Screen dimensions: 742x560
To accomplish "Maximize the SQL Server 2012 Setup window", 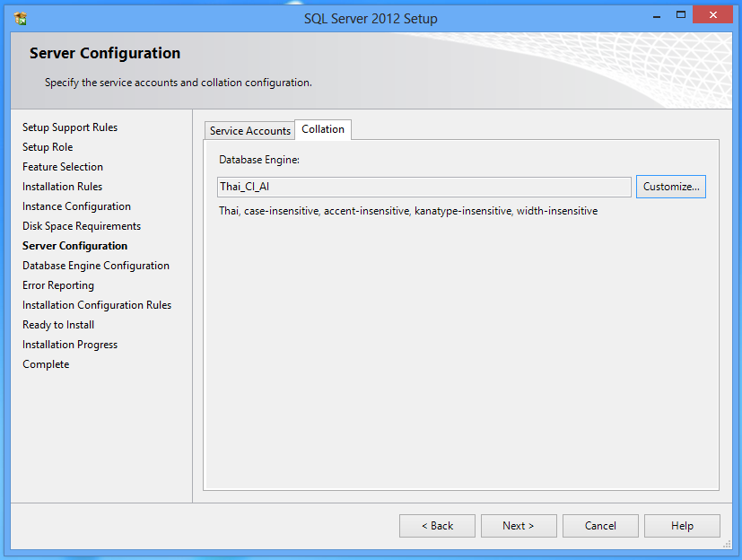I will click(680, 15).
